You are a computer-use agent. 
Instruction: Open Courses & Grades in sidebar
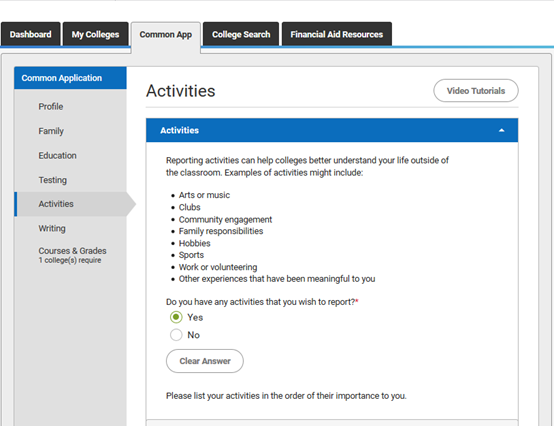click(72, 255)
